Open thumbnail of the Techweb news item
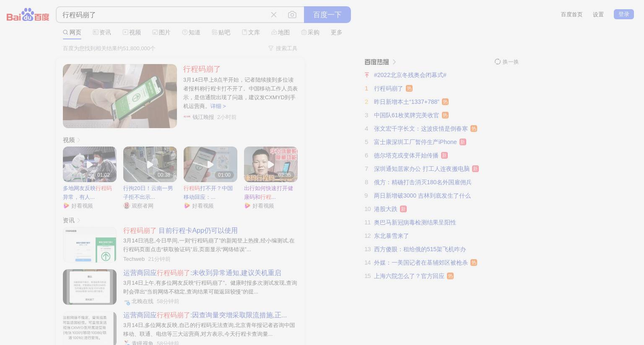The width and height of the screenshot is (644, 345). [90, 245]
